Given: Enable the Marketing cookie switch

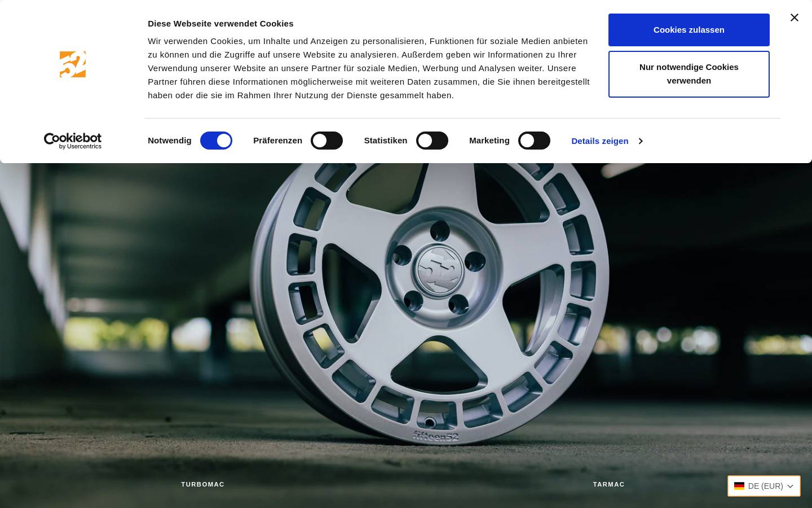Looking at the screenshot, I should 534,141.
